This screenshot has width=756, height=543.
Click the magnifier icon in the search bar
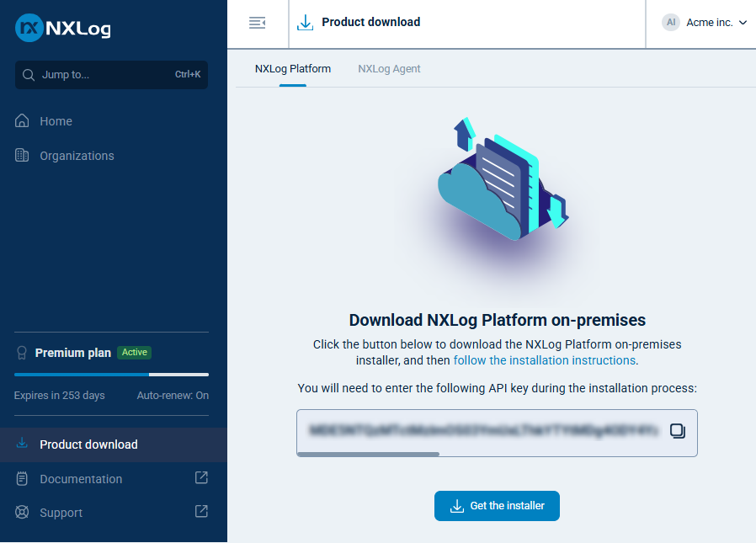point(28,75)
